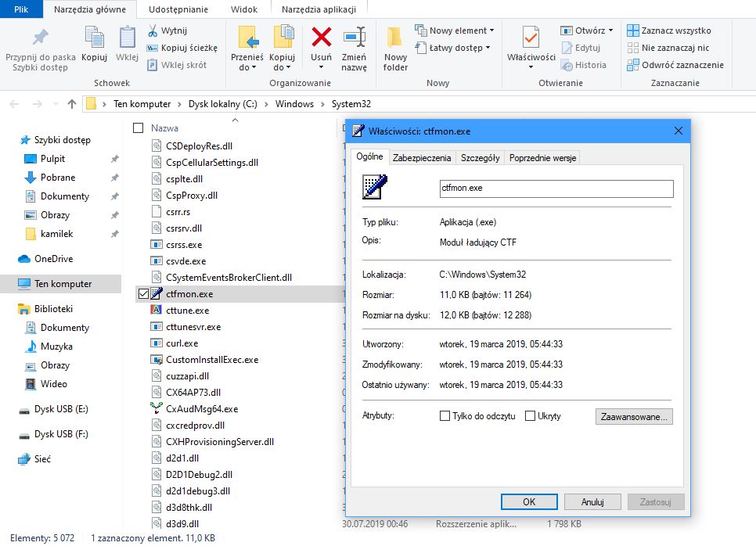Image resolution: width=756 pixels, height=546 pixels.
Task: Click the ctfmon.exe pen icon in properties dialog
Action: (375, 187)
